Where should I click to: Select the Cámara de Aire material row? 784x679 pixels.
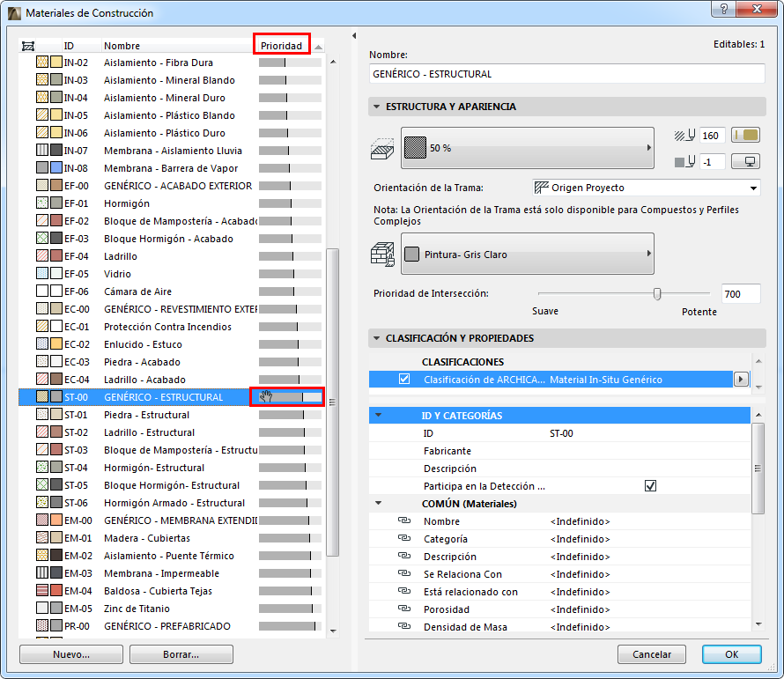172,291
